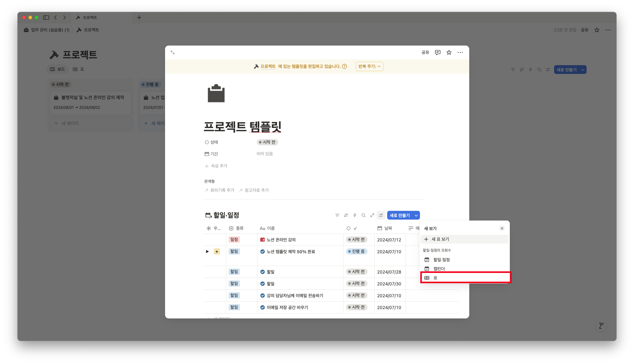The image size is (634, 364).
Task: Select 캘린더 view in 새 보기 menu
Action: click(439, 269)
